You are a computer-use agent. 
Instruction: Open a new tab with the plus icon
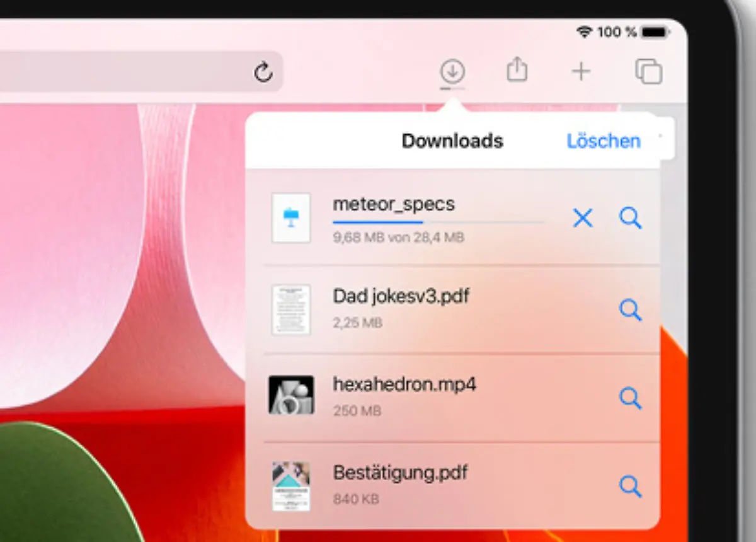(581, 71)
